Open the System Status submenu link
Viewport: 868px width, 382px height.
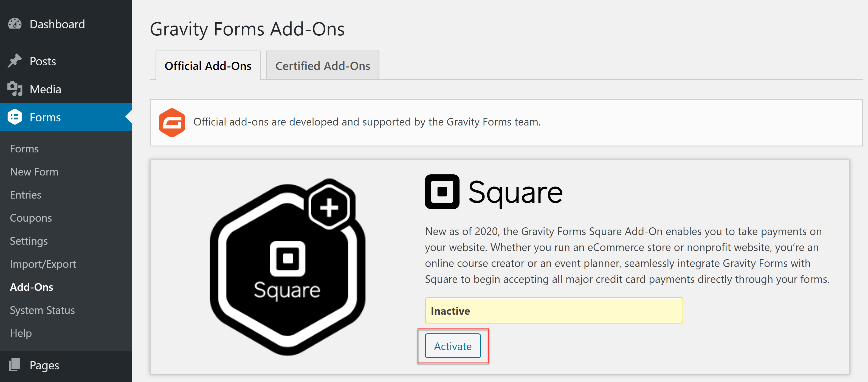coord(42,310)
